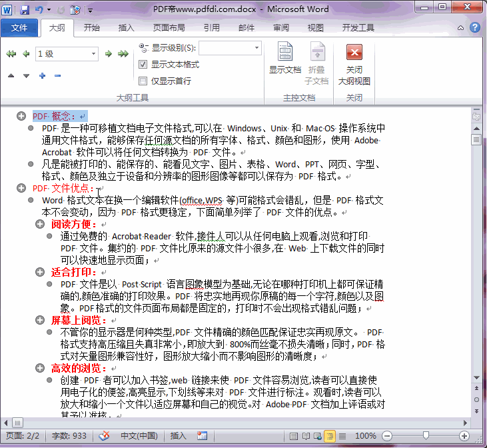The width and height of the screenshot is (487, 448).
Task: Toggle the 插入 overtype mode indicator
Action: [x=179, y=436]
